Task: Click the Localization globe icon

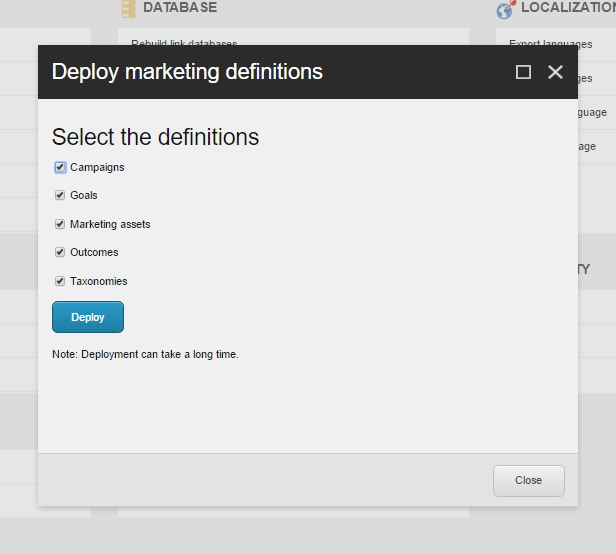Action: tap(505, 10)
